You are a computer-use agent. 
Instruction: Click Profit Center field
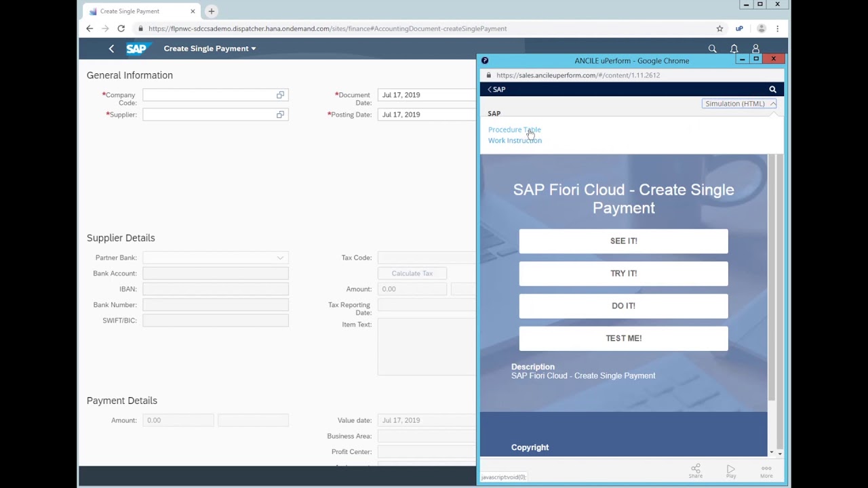[427, 451]
